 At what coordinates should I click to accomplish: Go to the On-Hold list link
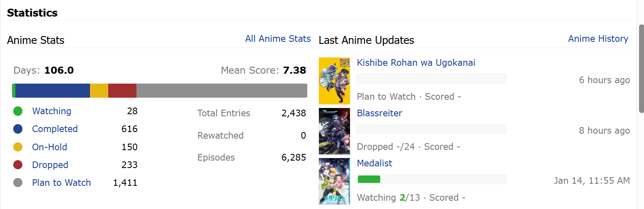point(50,147)
